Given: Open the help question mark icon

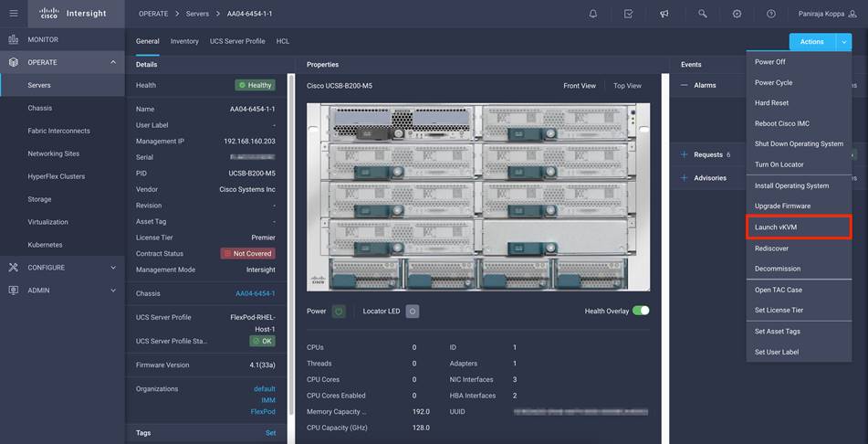Looking at the screenshot, I should (x=771, y=14).
